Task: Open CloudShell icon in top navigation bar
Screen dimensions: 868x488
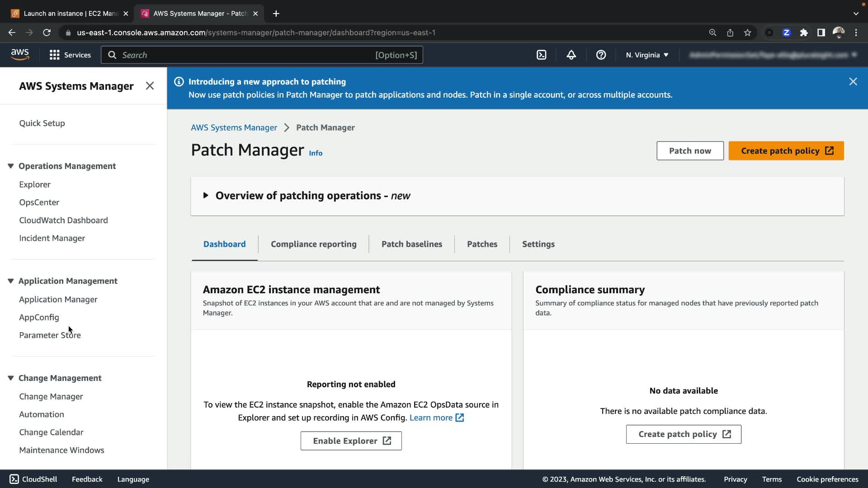Action: click(541, 55)
